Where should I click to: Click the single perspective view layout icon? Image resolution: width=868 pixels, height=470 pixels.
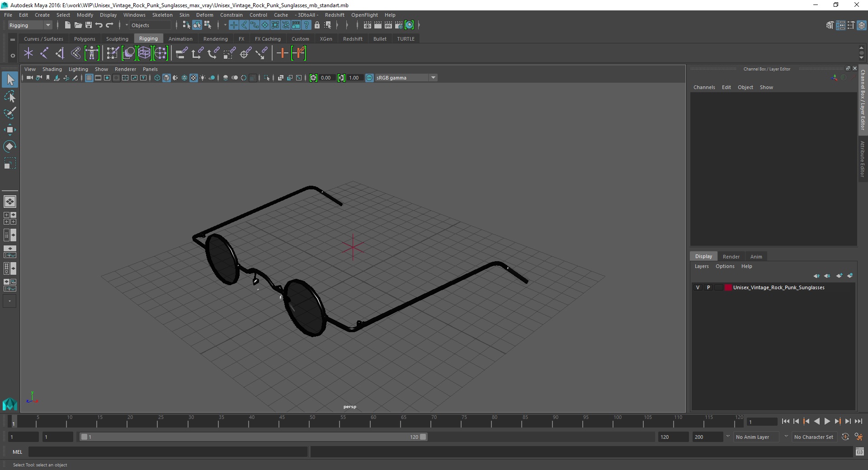10,202
